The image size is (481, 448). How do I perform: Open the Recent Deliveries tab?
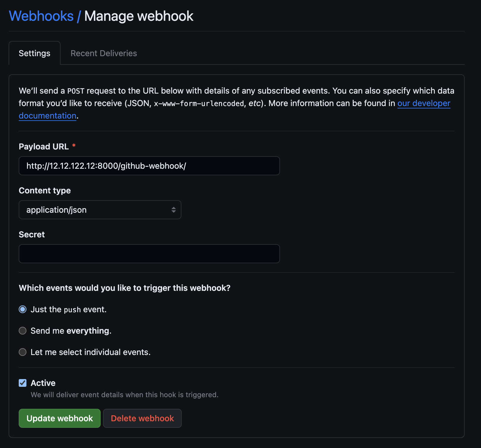104,53
